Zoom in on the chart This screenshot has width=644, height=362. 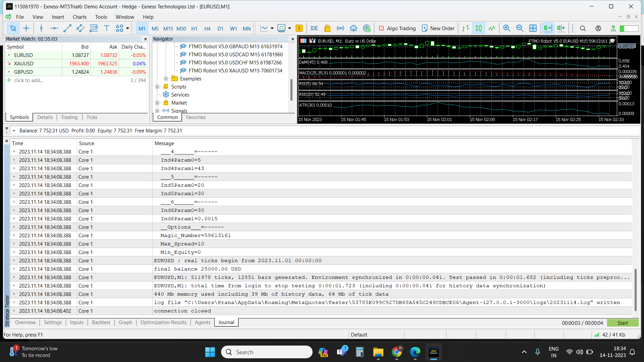point(507,28)
